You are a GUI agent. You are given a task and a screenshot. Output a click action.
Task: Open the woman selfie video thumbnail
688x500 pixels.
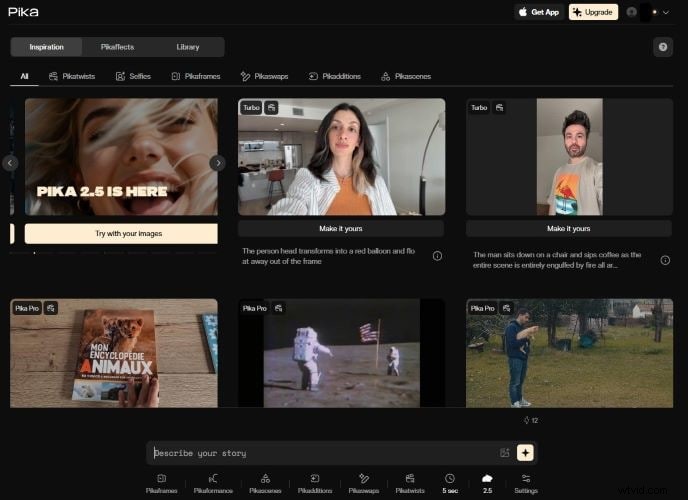tap(341, 157)
